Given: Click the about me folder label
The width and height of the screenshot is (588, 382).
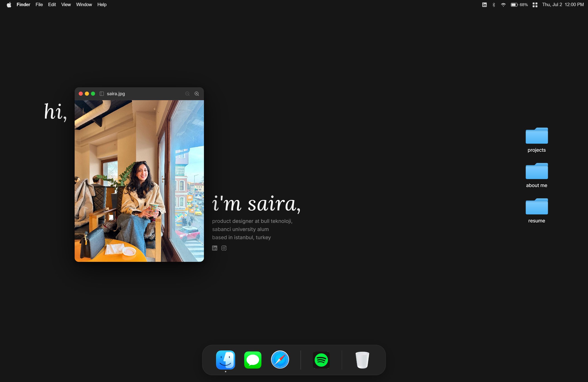Looking at the screenshot, I should (x=537, y=185).
